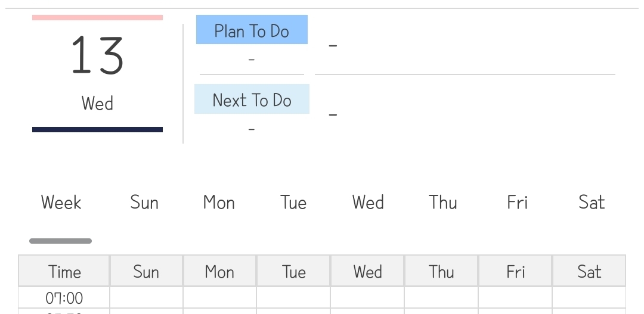This screenshot has height=314, width=644.
Task: Open the Wed tab
Action: (x=368, y=203)
